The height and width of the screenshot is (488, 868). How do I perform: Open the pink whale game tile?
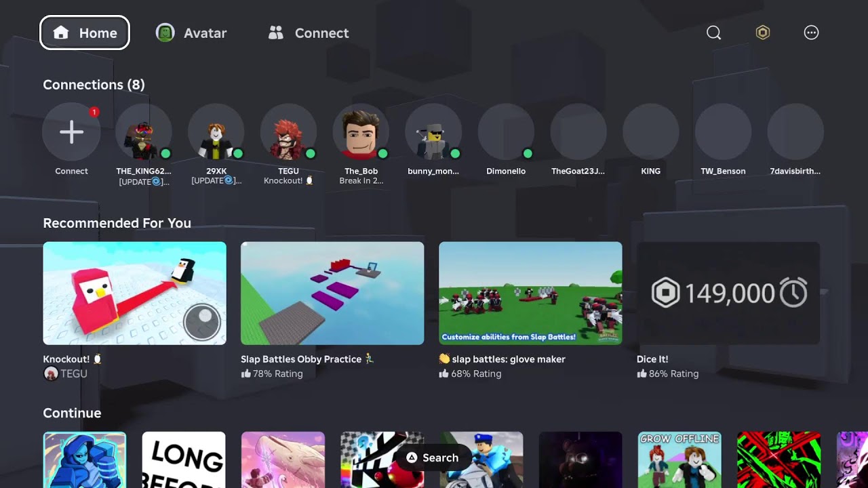pos(283,460)
